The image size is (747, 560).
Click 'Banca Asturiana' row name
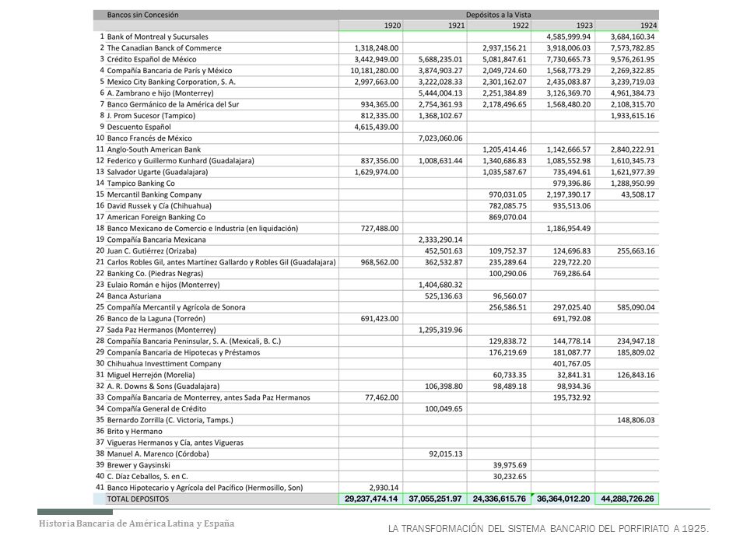pos(134,296)
